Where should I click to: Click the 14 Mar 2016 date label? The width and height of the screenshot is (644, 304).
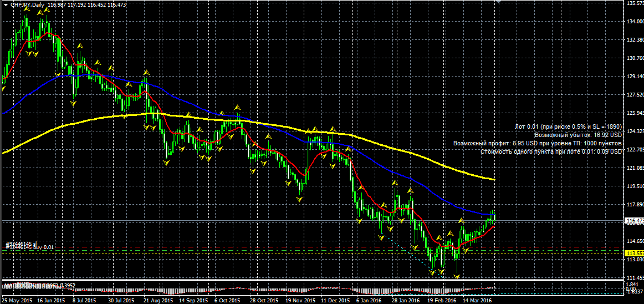pos(478,300)
